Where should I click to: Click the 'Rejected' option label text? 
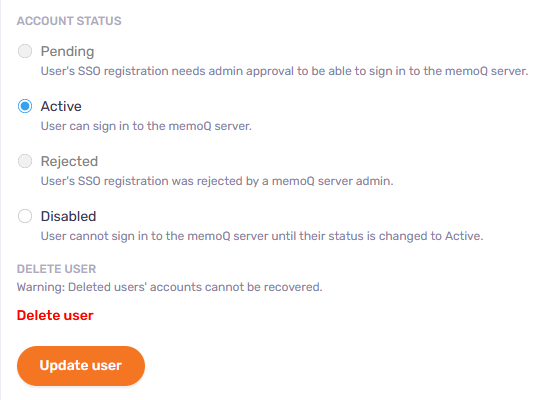[x=69, y=161]
